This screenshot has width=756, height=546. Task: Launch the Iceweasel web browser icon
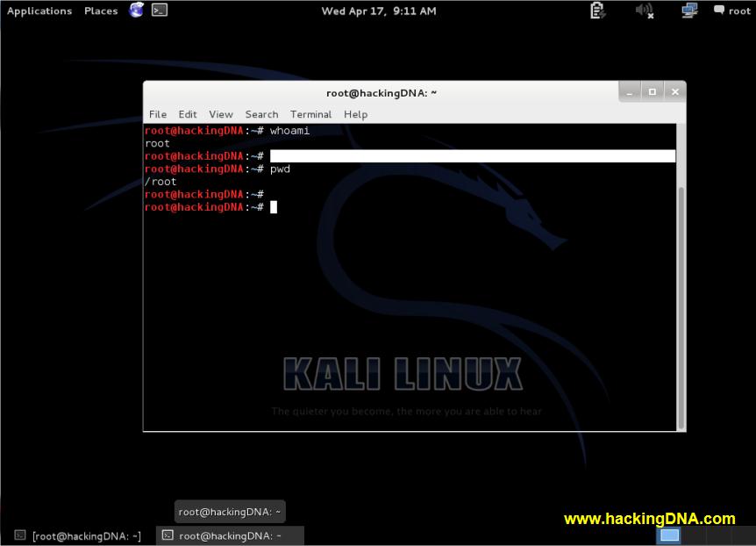point(137,10)
